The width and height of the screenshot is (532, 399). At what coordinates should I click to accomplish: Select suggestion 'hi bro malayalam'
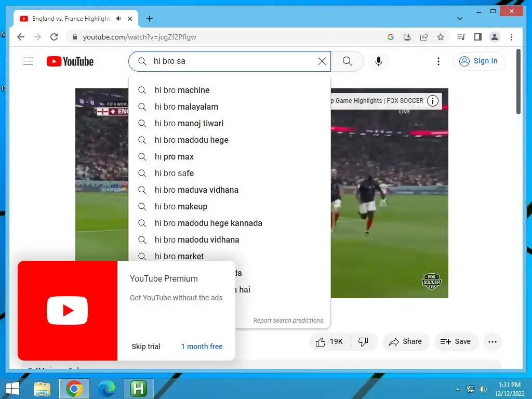coord(230,107)
